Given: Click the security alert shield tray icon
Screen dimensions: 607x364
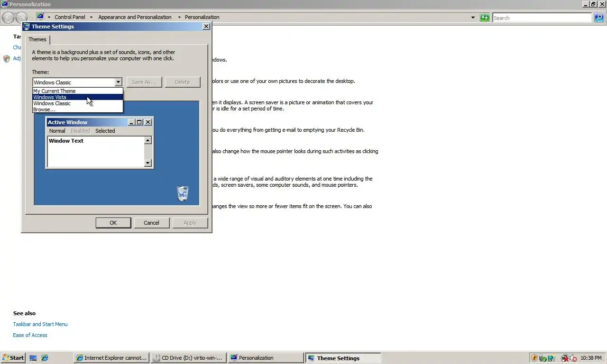Looking at the screenshot, I should [534, 358].
